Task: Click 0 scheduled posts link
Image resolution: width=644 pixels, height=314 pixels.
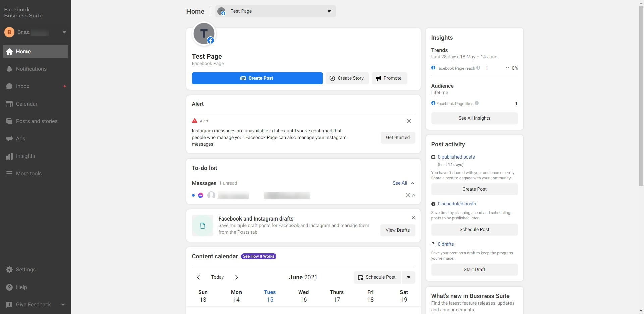Action: (457, 204)
